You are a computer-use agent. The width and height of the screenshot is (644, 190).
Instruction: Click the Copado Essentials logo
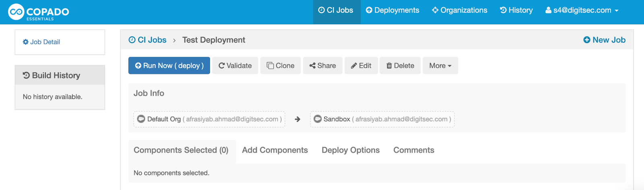tap(39, 12)
